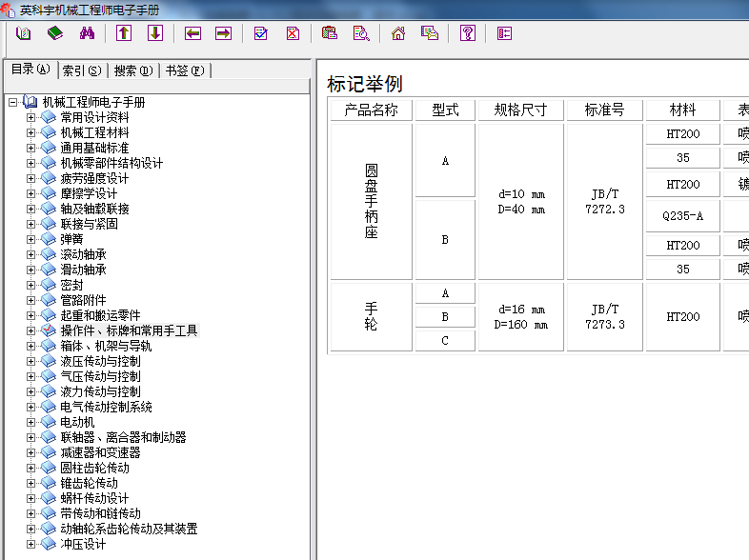Select 电气传动控制系统 in the tree
The width and height of the screenshot is (749, 560).
[x=106, y=408]
